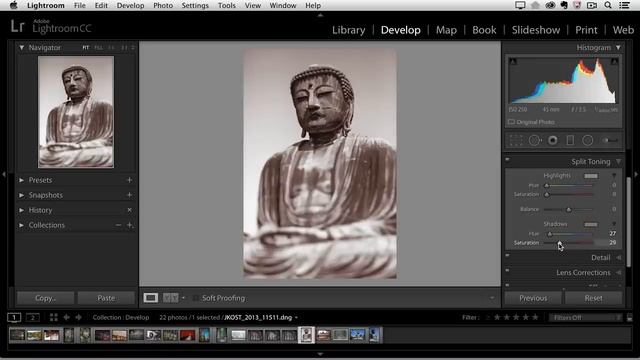Switch to Loupe view icon in toolbar
The height and width of the screenshot is (360, 640).
(x=151, y=298)
